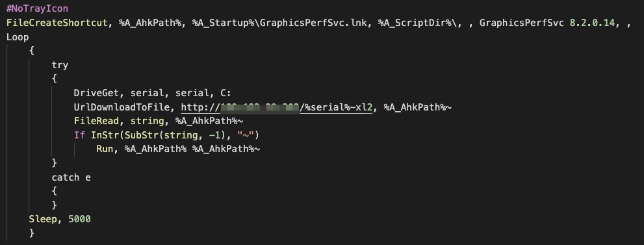Image resolution: width=644 pixels, height=245 pixels.
Task: Place cursor on the Loop keyword
Action: (18, 37)
